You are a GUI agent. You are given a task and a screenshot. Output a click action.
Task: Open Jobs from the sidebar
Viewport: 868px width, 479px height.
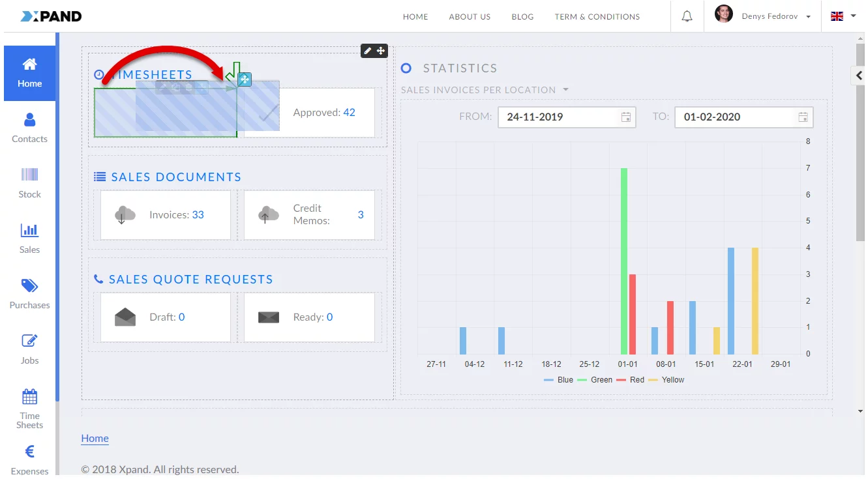[x=29, y=341]
